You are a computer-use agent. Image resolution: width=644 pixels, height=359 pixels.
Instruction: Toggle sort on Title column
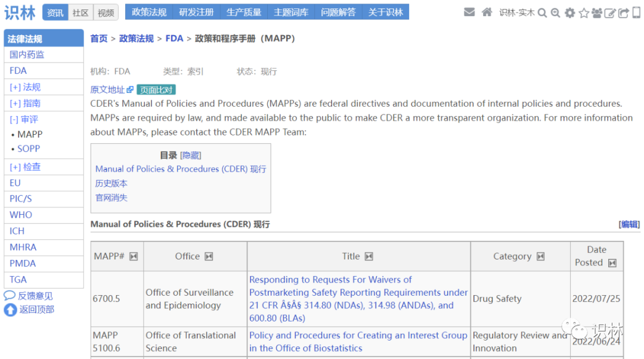(369, 256)
